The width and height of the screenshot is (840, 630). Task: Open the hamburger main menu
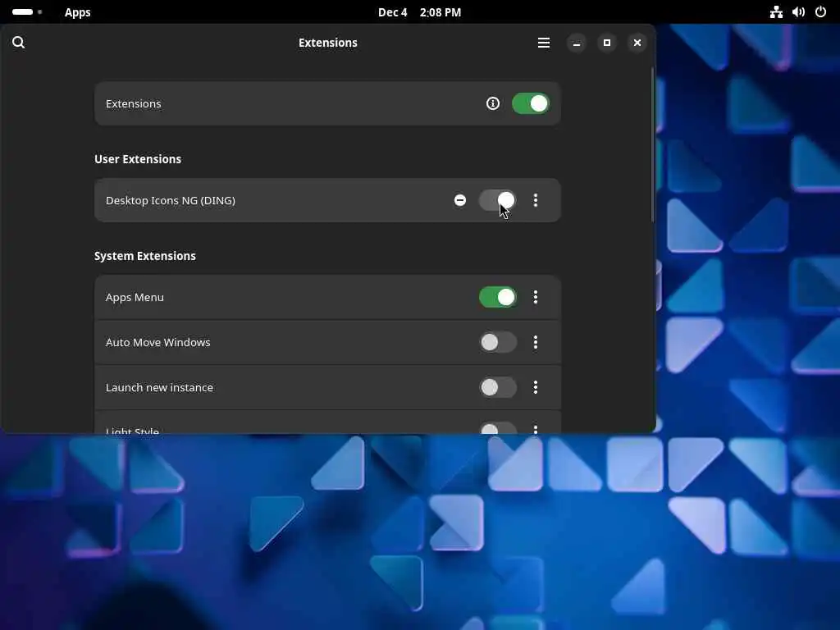pos(544,43)
